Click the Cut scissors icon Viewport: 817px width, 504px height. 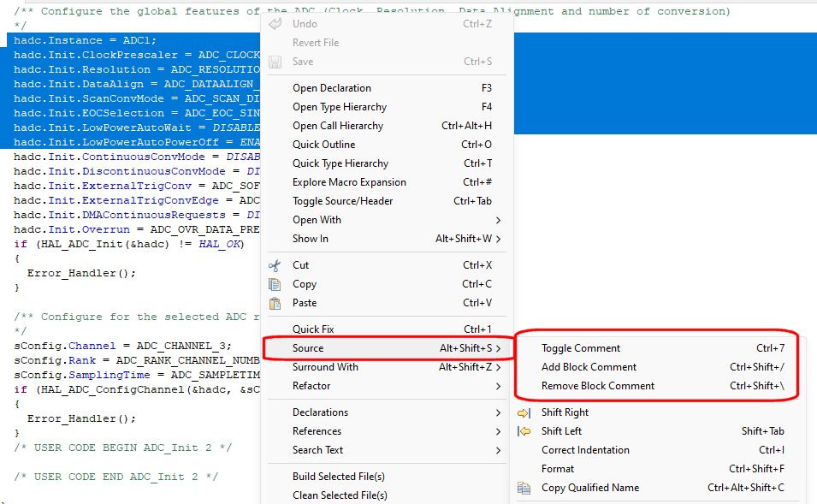point(275,265)
